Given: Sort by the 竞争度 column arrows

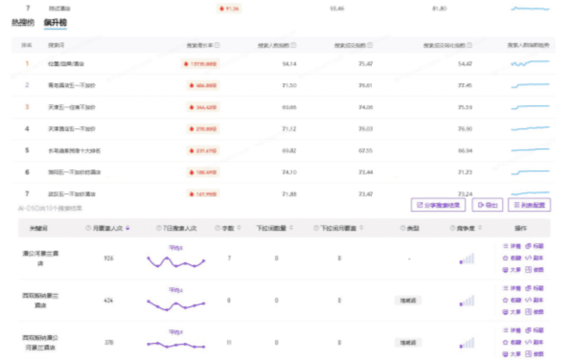Looking at the screenshot, I should pyautogui.click(x=480, y=228).
